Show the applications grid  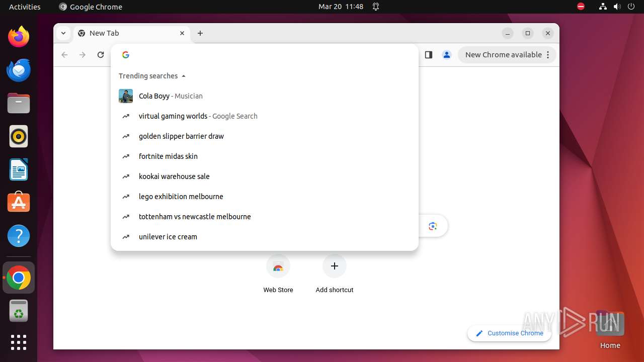(x=19, y=342)
